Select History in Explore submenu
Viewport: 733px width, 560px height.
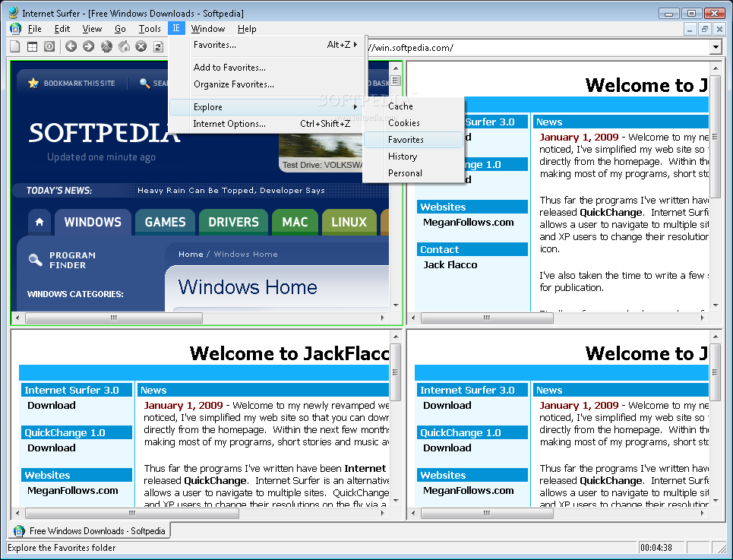413,157
